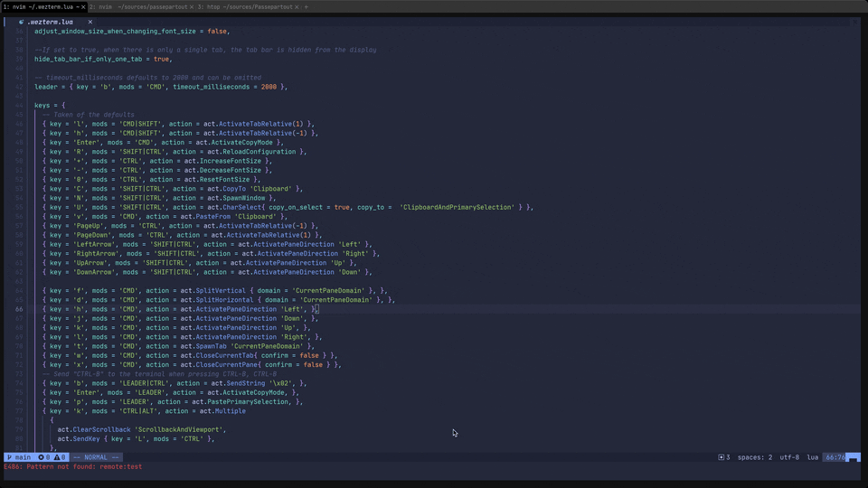Image resolution: width=868 pixels, height=488 pixels.
Task: Click the warning triangle diagnostics icon
Action: (x=59, y=457)
